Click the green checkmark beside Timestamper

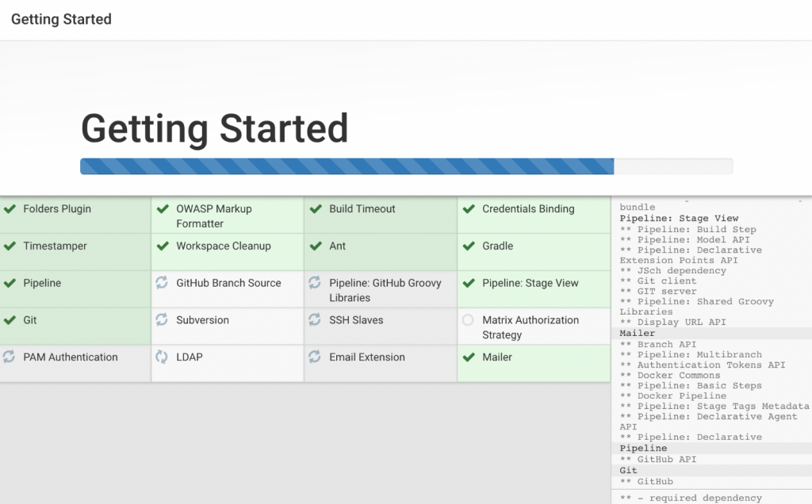pyautogui.click(x=10, y=246)
